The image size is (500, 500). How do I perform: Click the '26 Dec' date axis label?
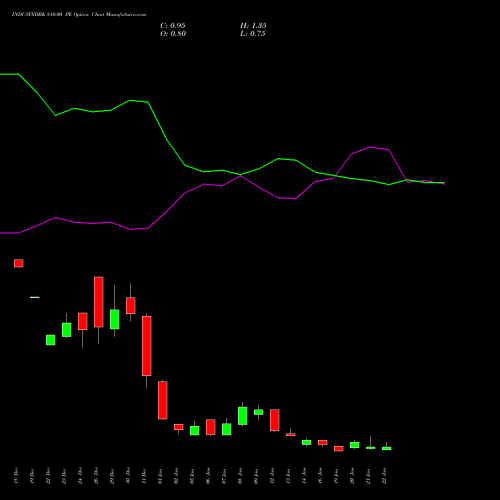96,476
